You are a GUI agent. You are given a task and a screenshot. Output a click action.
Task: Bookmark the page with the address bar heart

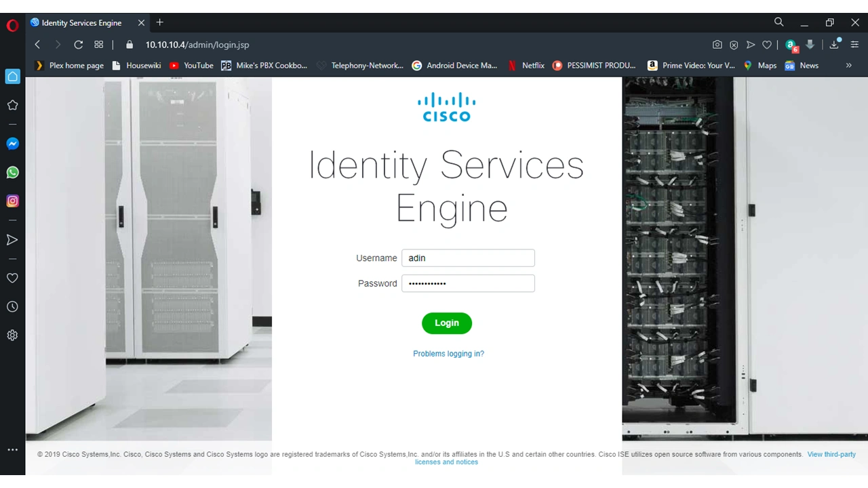[767, 45]
